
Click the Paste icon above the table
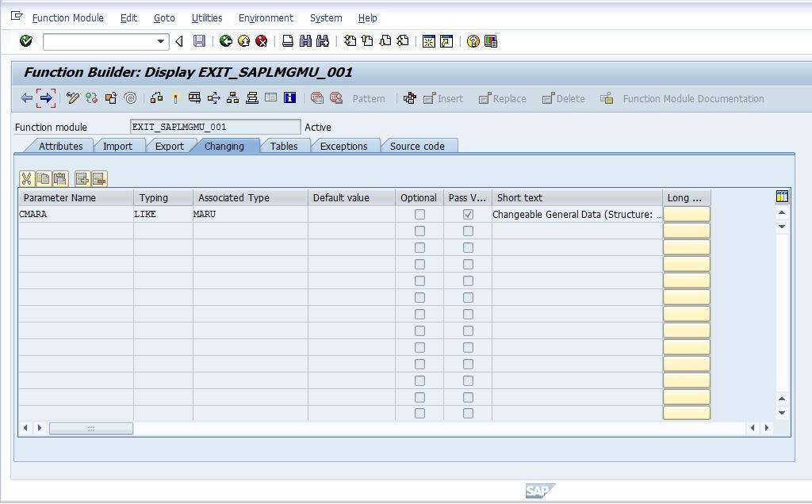pos(60,179)
